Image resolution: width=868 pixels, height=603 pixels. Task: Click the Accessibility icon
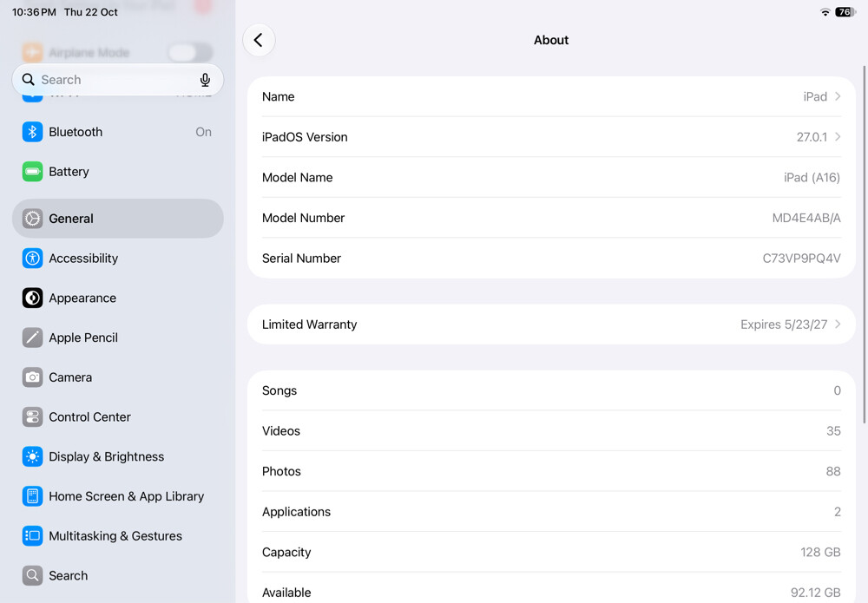(33, 259)
